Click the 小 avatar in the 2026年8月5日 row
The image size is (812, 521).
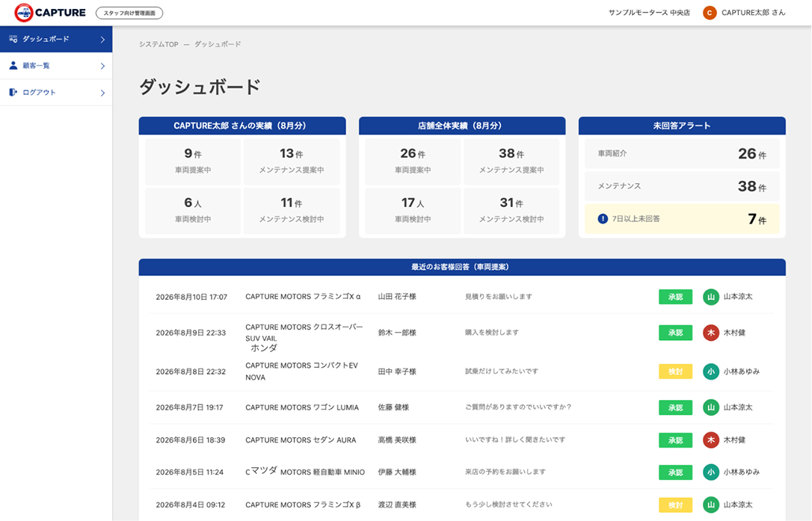click(711, 472)
